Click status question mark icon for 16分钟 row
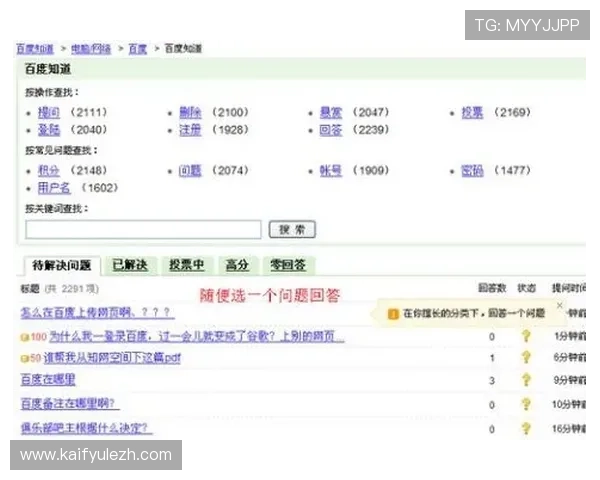This screenshot has width=600, height=480. tap(526, 429)
